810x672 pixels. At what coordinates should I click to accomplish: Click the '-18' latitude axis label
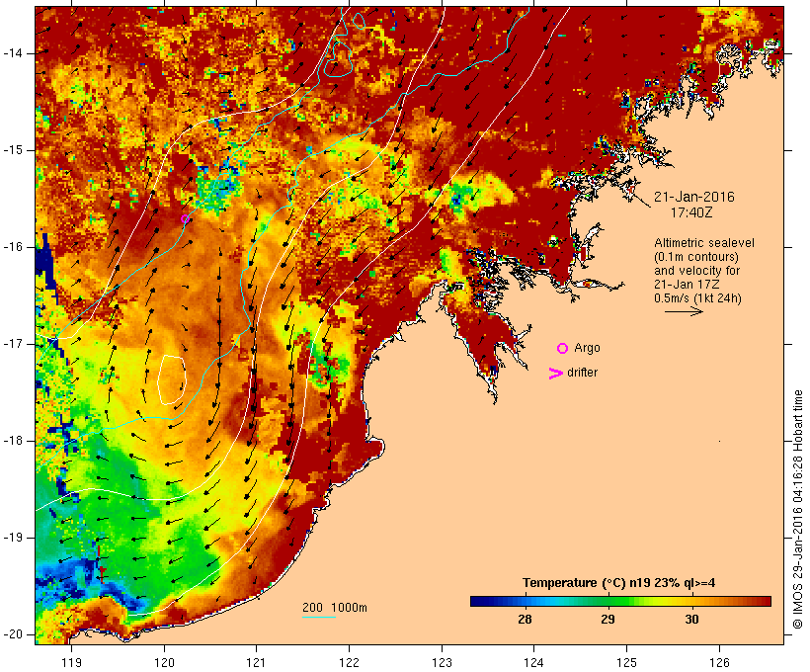tap(13, 441)
